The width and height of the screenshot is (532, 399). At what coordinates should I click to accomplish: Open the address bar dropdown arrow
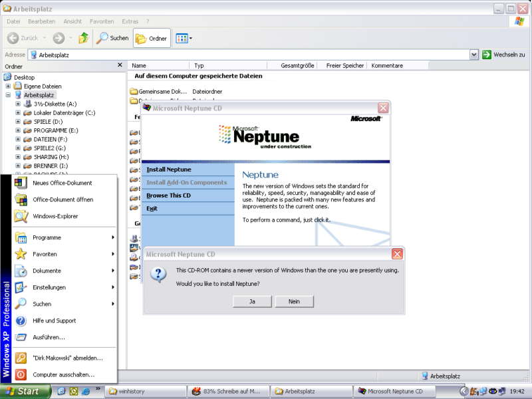[x=474, y=55]
